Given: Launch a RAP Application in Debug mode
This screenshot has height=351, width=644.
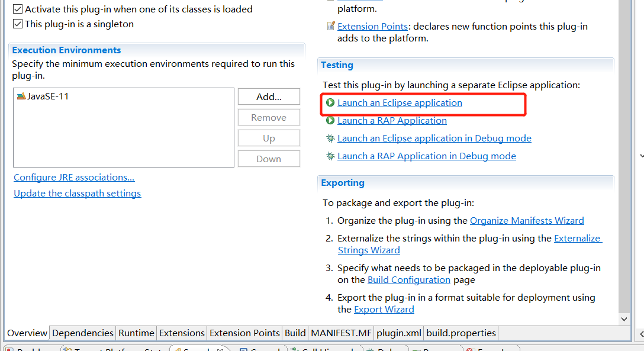Looking at the screenshot, I should (426, 156).
